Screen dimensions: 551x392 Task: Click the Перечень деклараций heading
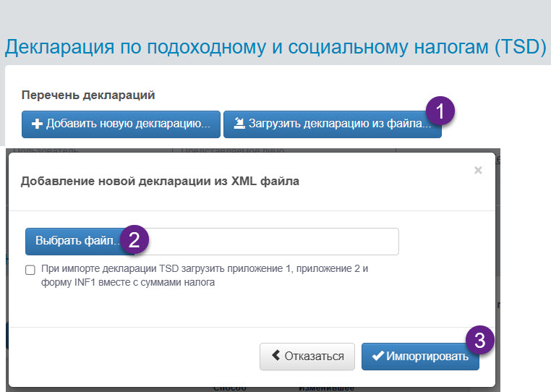(x=88, y=95)
